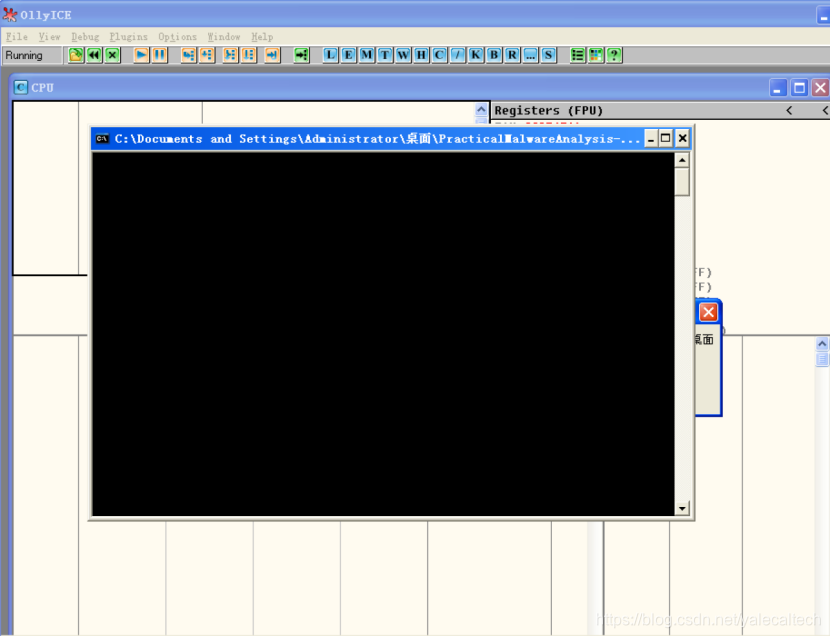Click the OllyICE application icon
Viewport: 830px width, 638px height.
pos(10,14)
